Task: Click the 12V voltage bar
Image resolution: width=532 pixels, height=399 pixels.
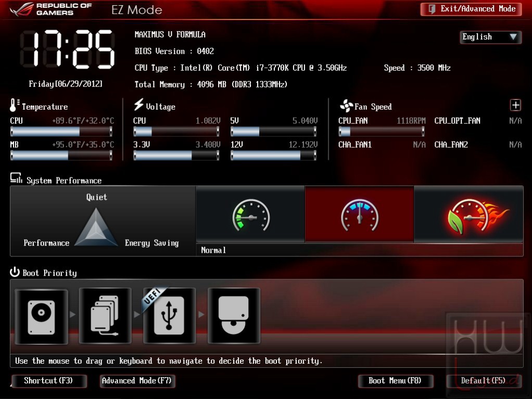Action: (273, 156)
